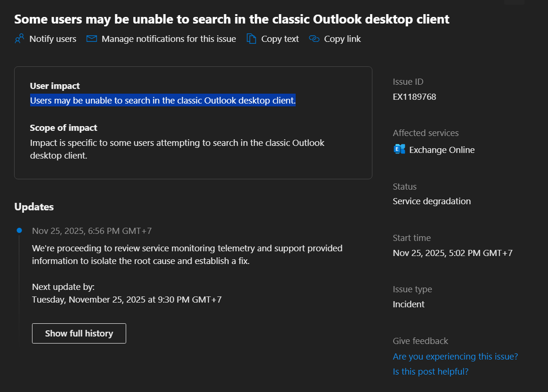Click the 'Updates' section heading

(x=34, y=207)
